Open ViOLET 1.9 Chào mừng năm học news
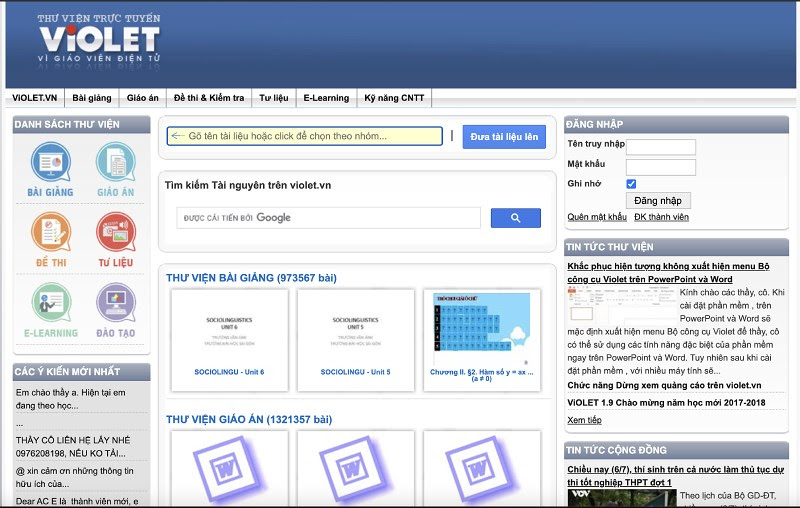 666,402
